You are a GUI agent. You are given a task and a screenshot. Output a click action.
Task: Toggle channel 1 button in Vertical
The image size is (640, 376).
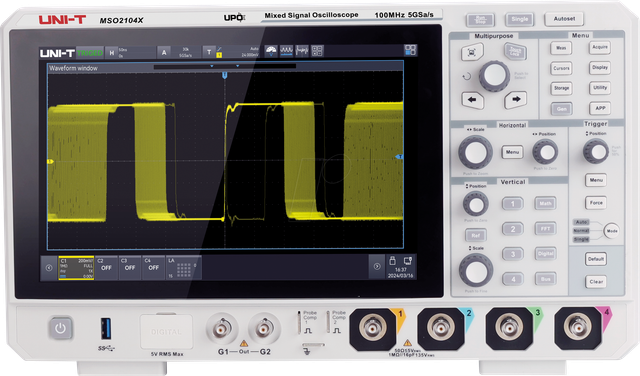click(513, 203)
